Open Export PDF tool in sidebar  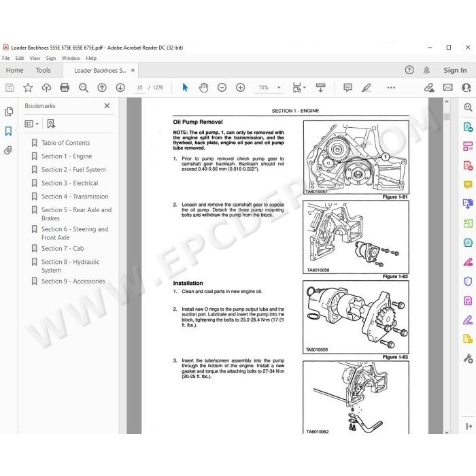[468, 126]
